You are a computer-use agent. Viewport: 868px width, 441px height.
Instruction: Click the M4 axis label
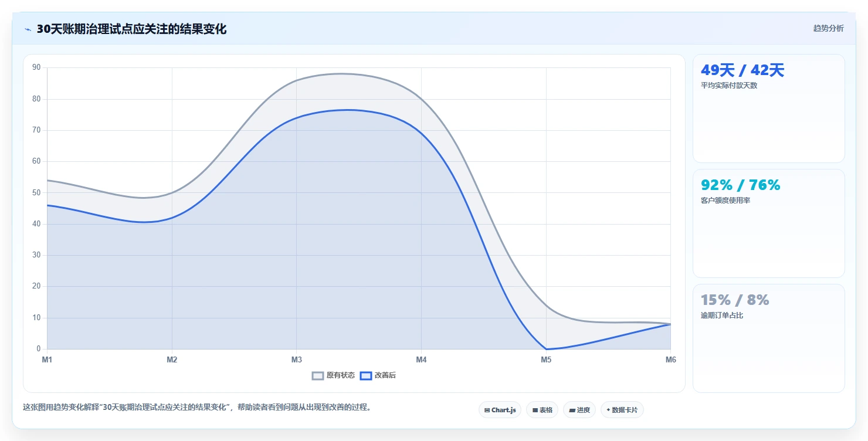point(421,360)
